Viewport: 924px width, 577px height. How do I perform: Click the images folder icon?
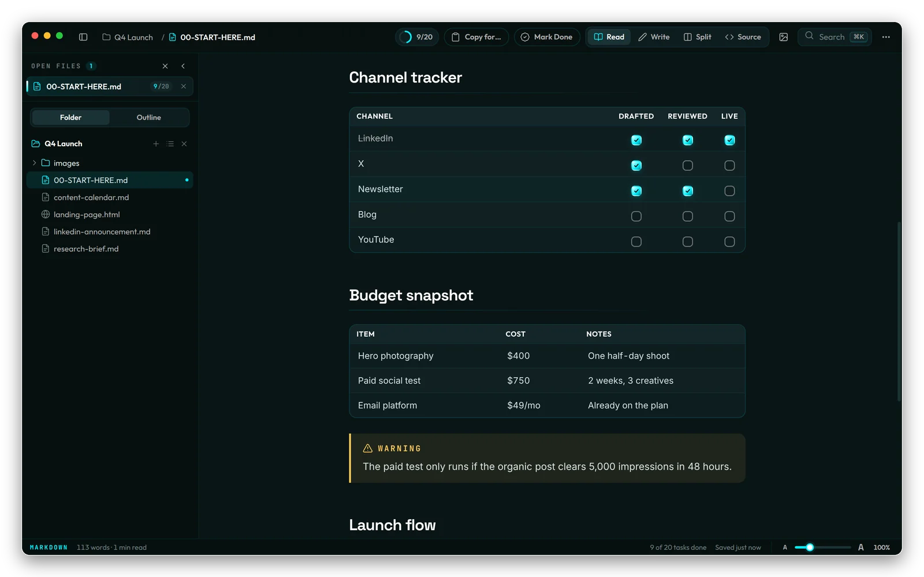[x=46, y=163]
